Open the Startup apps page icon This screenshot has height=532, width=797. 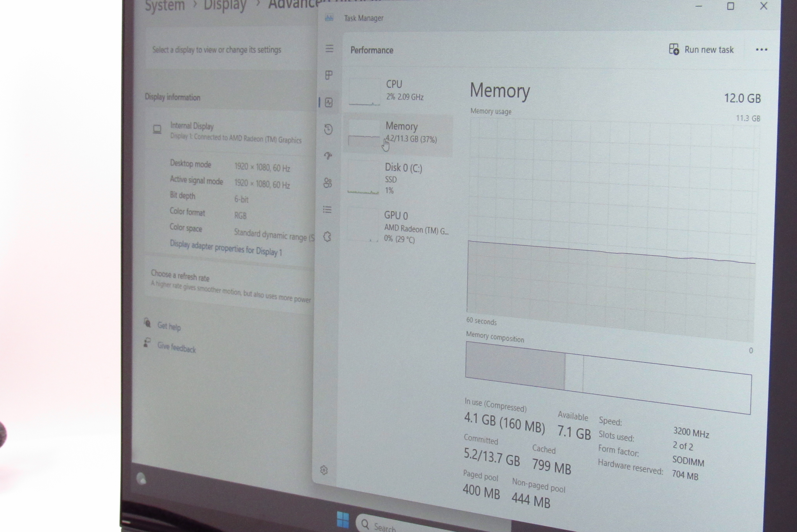pyautogui.click(x=328, y=156)
